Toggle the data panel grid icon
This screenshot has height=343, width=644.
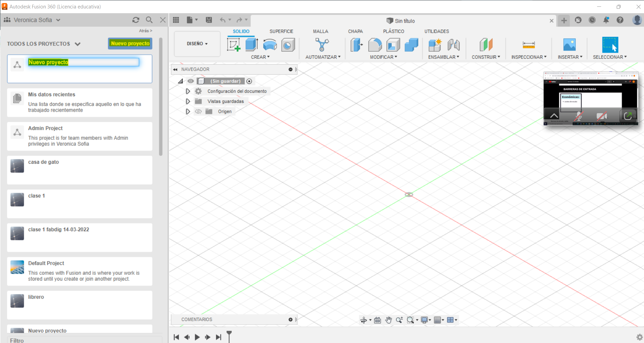[x=176, y=20]
